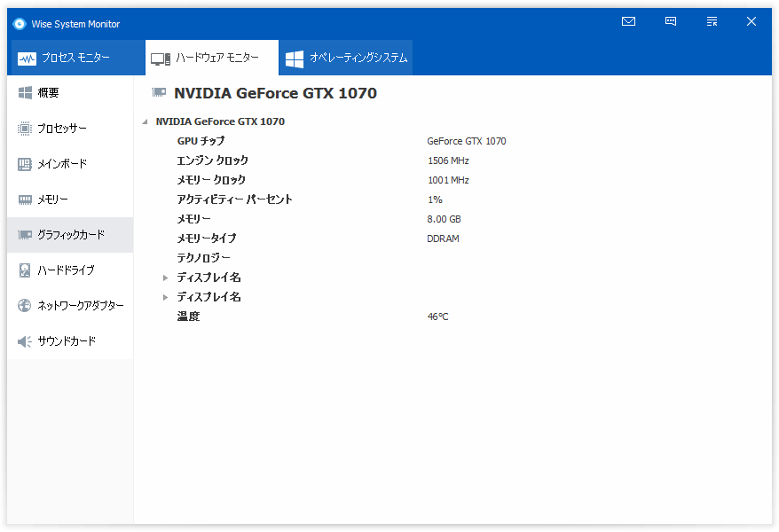The height and width of the screenshot is (532, 779).
Task: Click the DDRAM value
Action: tap(443, 239)
